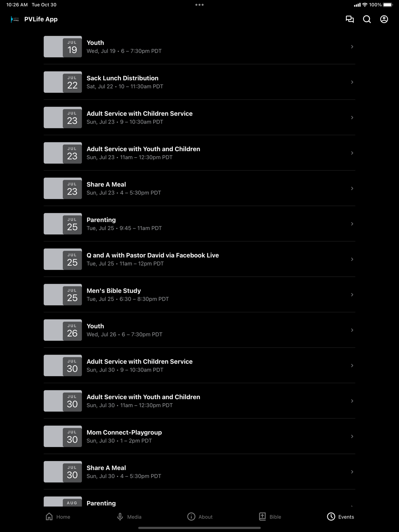Switch to the Events tab
The height and width of the screenshot is (532, 399).
[340, 516]
